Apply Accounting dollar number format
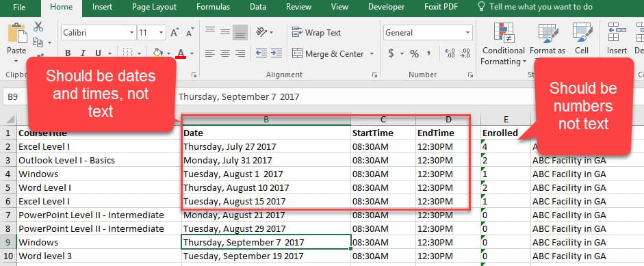644x266 pixels. 391,53
